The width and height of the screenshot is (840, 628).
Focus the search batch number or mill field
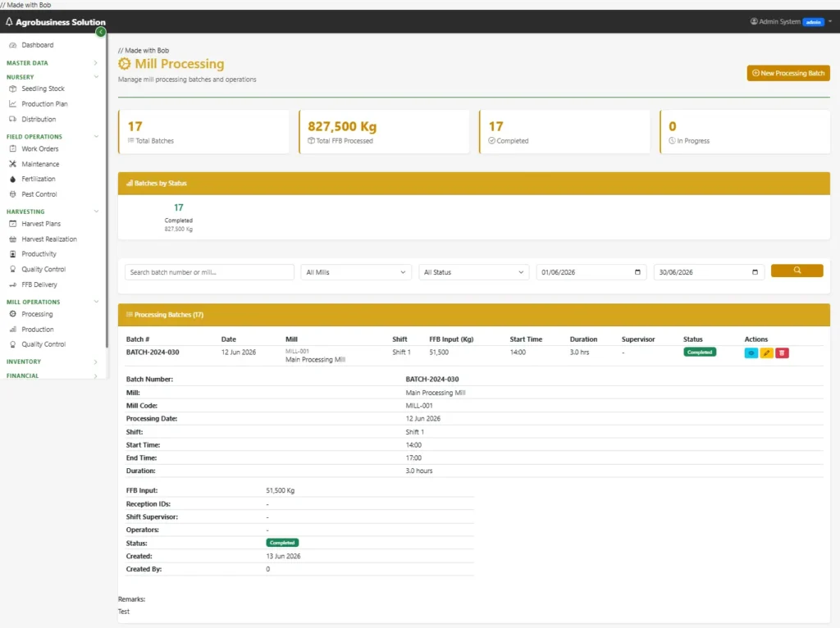209,272
